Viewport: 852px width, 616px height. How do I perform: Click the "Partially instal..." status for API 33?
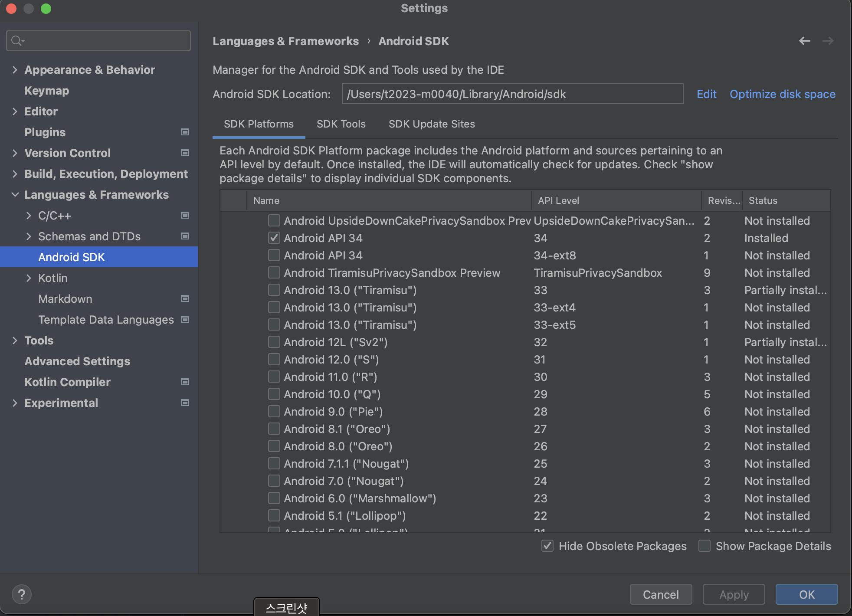click(786, 290)
